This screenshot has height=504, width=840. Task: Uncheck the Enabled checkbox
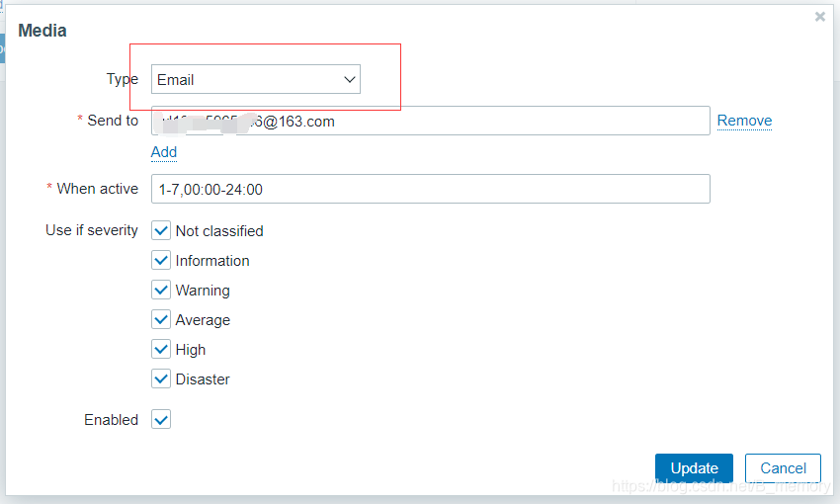(x=161, y=419)
